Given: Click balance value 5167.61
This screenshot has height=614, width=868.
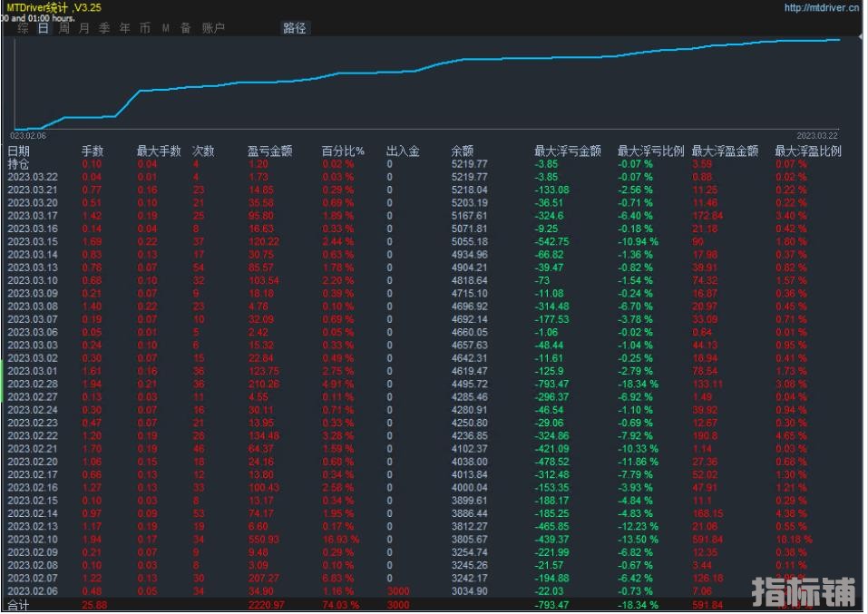Looking at the screenshot, I should (x=470, y=216).
